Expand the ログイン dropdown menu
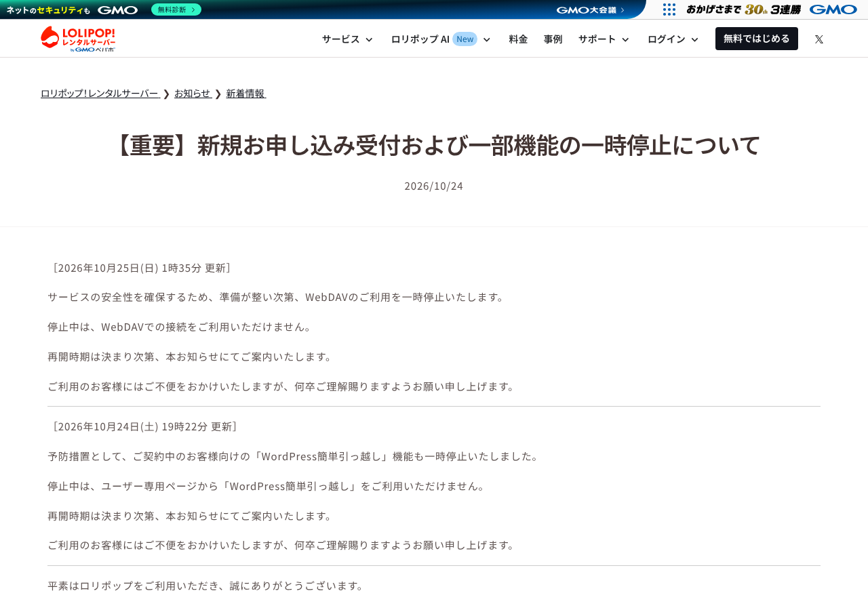Viewport: 868px width, 610px height. coord(673,39)
